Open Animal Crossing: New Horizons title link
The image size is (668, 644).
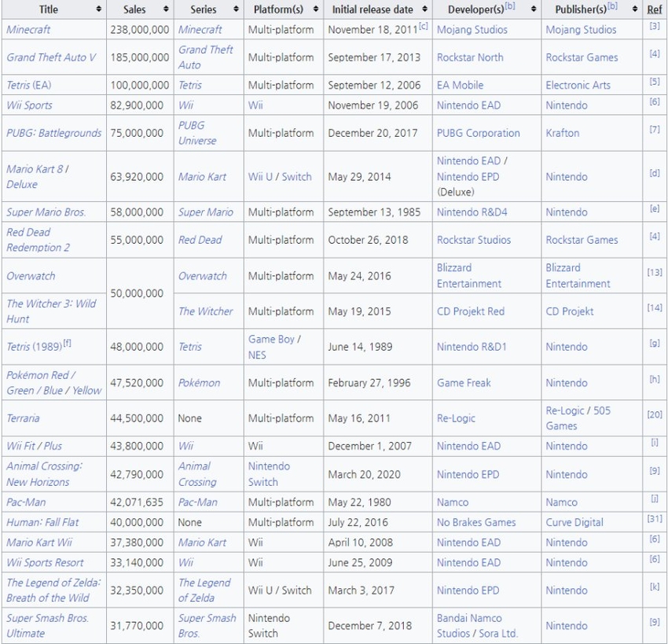coord(44,474)
